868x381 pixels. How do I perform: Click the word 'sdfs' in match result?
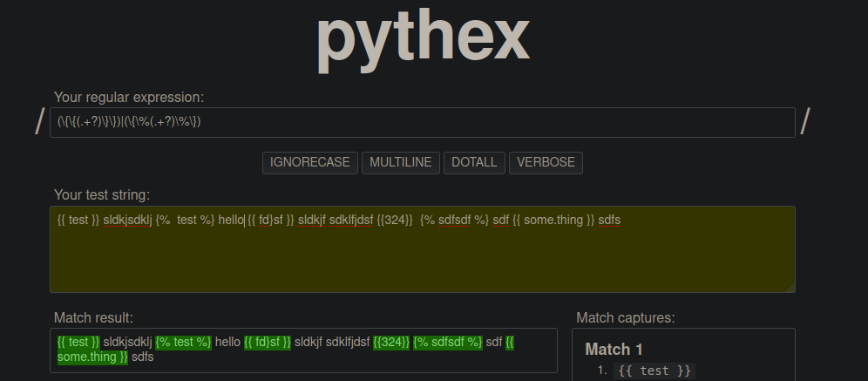click(x=142, y=357)
